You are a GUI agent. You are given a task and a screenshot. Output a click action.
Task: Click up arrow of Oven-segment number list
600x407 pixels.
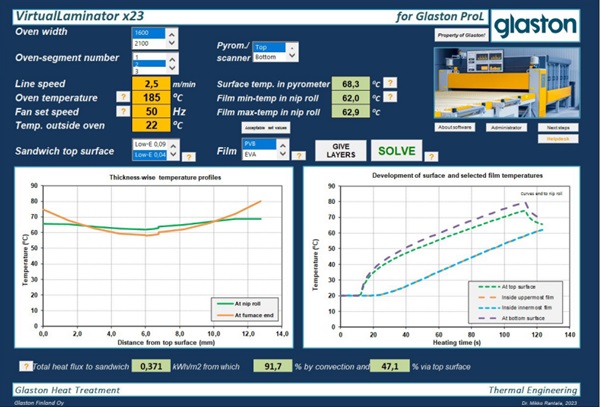click(172, 59)
